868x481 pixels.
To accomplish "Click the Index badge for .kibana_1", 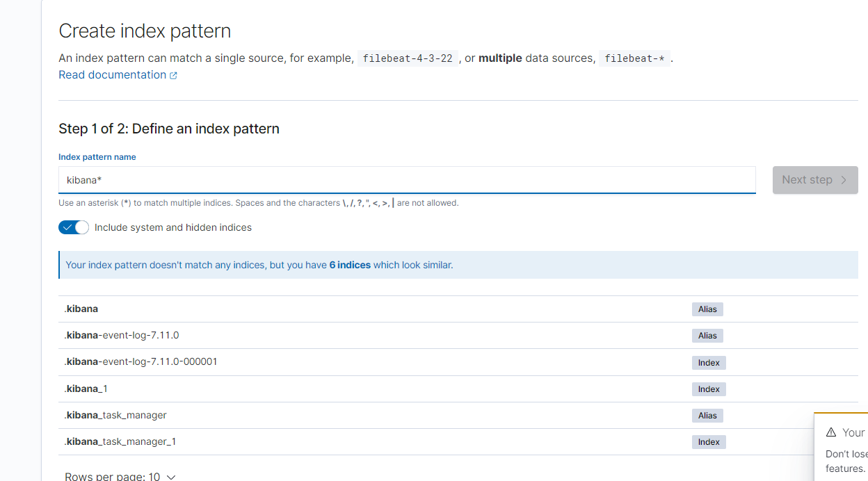I will pyautogui.click(x=708, y=389).
